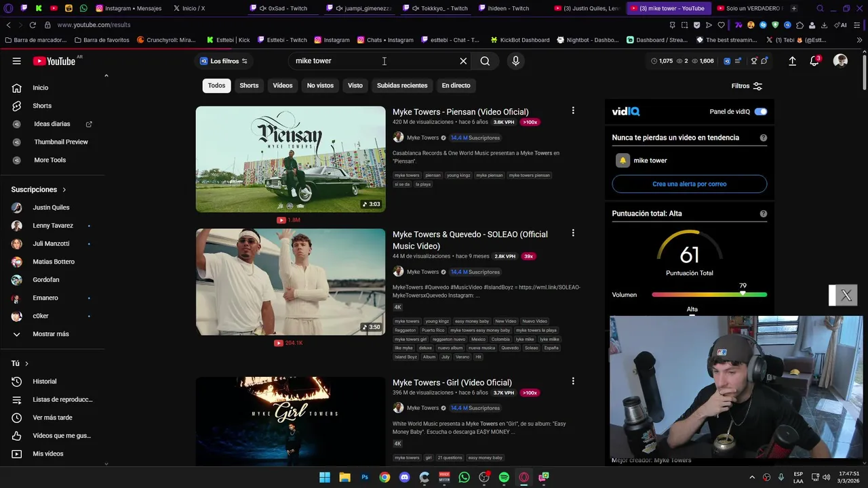Open YouTube notifications bell
The height and width of the screenshot is (488, 868).
tap(814, 61)
